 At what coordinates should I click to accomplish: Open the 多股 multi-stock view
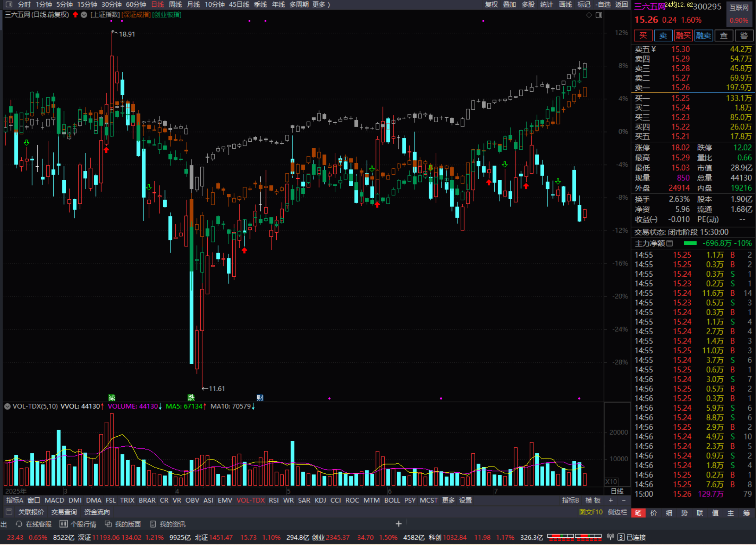(528, 4)
